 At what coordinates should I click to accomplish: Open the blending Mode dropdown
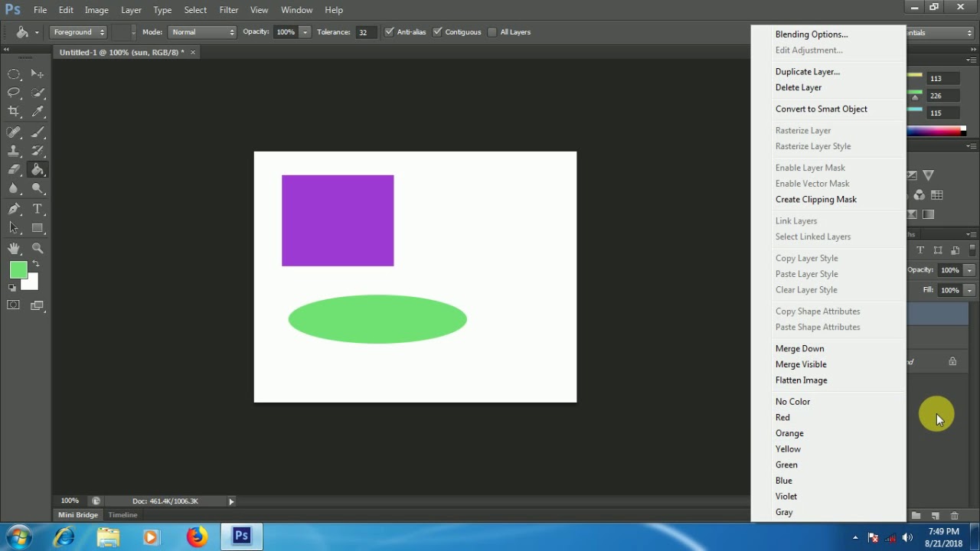[202, 32]
